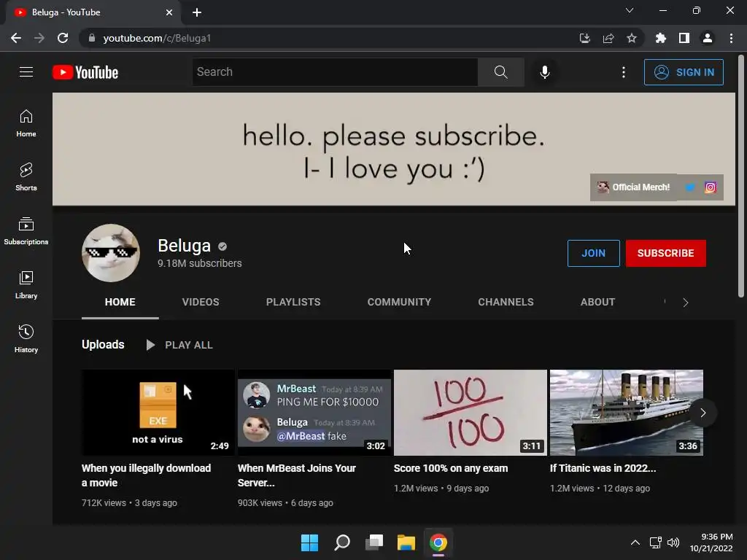Switch to VIDEOS tab
Image resolution: width=747 pixels, height=560 pixels.
click(x=201, y=302)
